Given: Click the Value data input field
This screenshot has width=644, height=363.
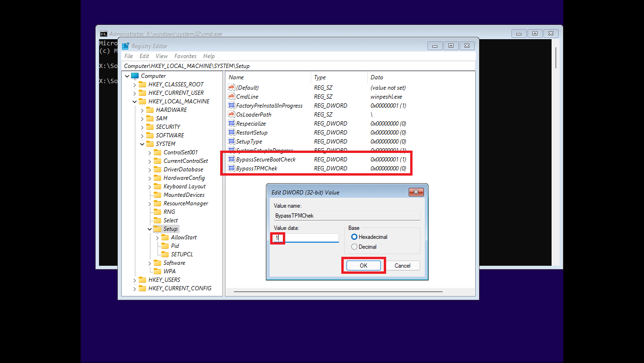Looking at the screenshot, I should [306, 238].
